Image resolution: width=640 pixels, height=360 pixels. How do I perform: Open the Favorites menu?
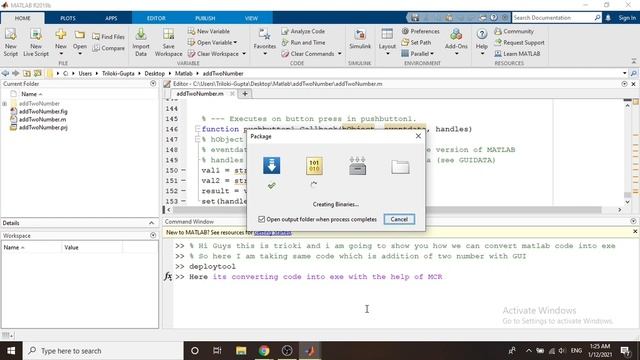coord(264,42)
